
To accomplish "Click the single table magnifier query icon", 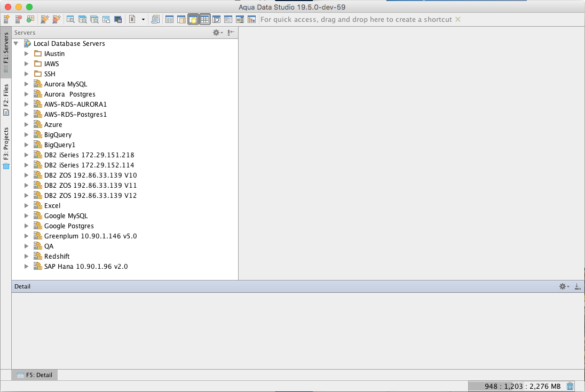I will click(70, 19).
